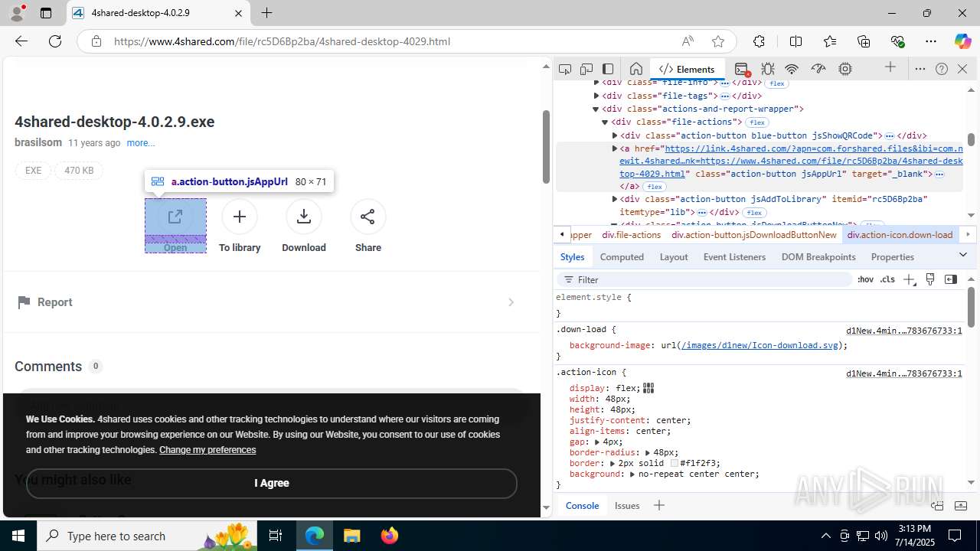This screenshot has width=980, height=551.
Task: Open the DOM Breakpoints tab
Action: 818,257
